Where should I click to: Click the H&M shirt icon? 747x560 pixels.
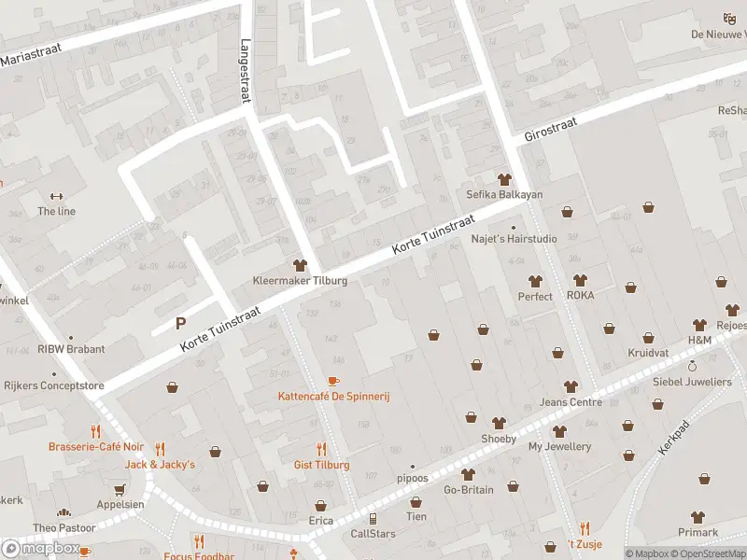tap(699, 325)
